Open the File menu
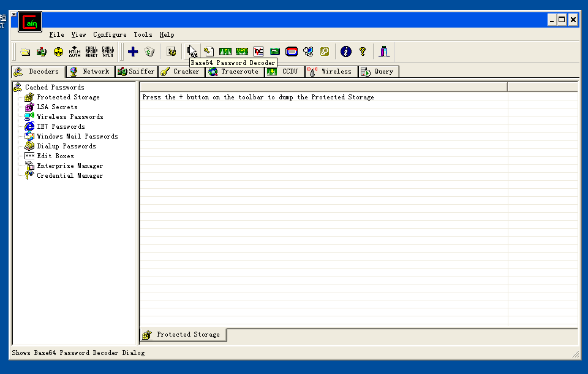Screen dimensions: 588x374 tap(56, 34)
